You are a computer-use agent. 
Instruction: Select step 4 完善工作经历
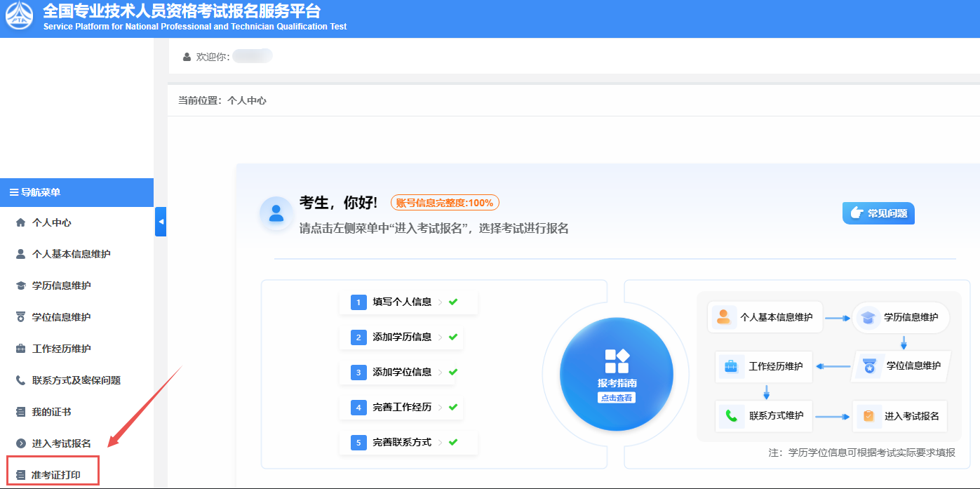[402, 408]
